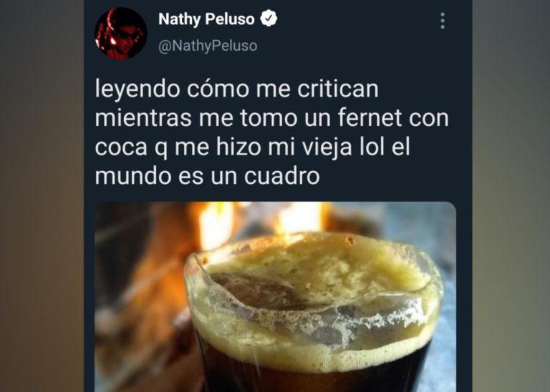Click the blue verified badge icon
550x392 pixels.
[x=269, y=19]
